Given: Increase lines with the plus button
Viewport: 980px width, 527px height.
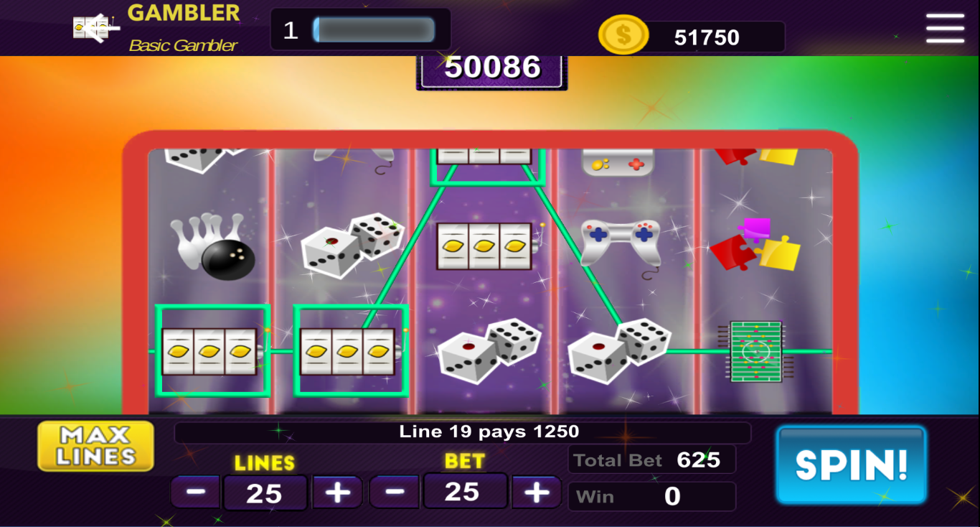Looking at the screenshot, I should 337,493.
